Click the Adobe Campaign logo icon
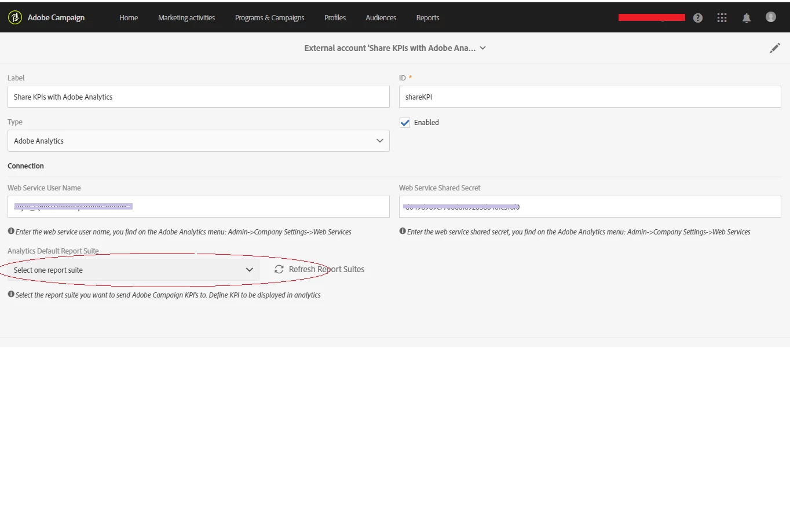Viewport: 790px width, 532px height. coord(15,17)
